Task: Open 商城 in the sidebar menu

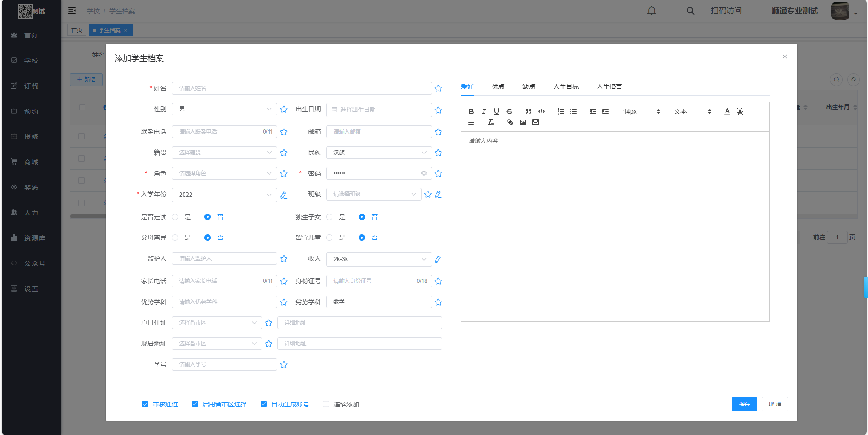Action: click(31, 162)
